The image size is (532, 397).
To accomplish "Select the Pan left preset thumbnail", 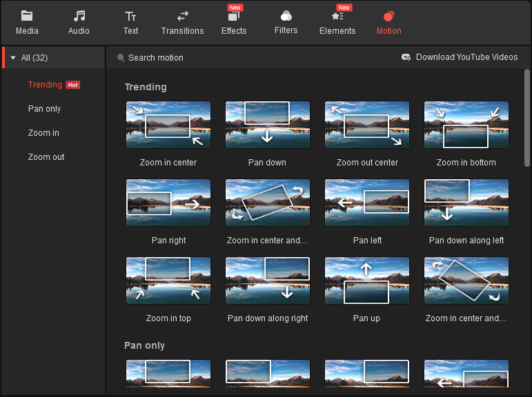I will point(367,203).
